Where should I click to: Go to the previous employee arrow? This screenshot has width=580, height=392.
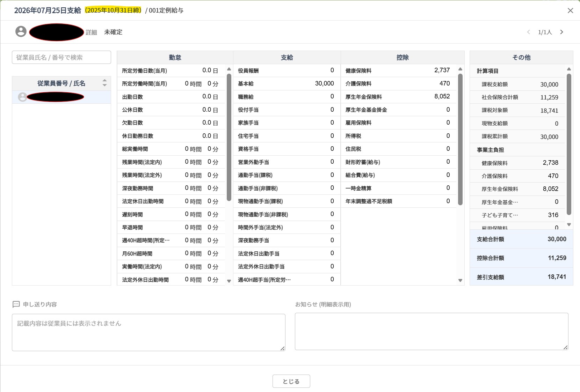tap(529, 32)
